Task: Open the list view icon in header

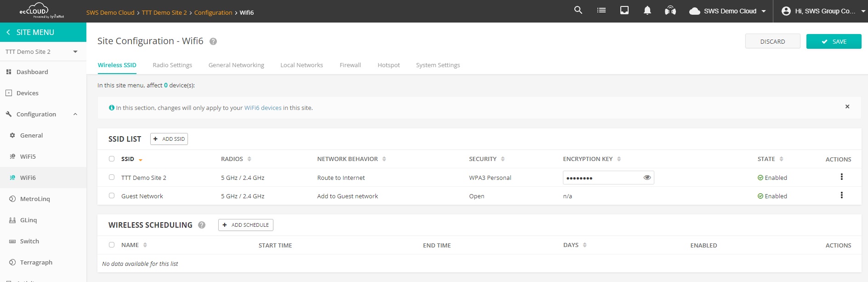Action: click(601, 10)
